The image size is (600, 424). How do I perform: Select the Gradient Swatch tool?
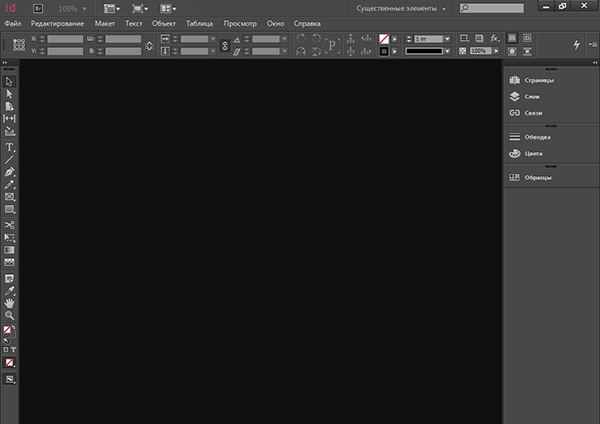9,250
